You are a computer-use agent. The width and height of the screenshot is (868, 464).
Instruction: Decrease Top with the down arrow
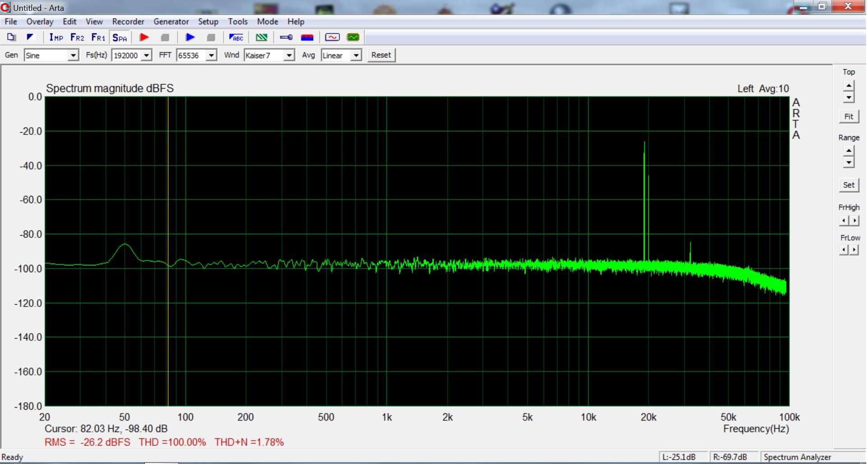click(849, 97)
